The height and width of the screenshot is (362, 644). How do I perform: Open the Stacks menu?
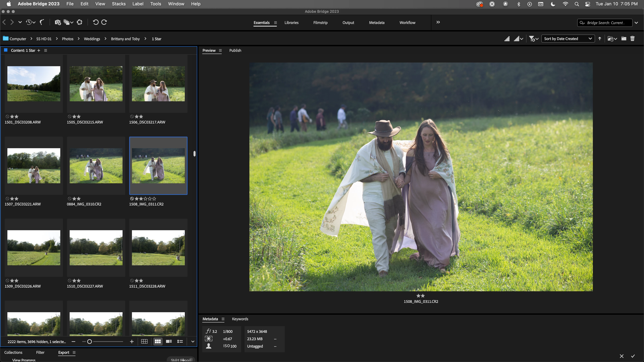tap(119, 4)
